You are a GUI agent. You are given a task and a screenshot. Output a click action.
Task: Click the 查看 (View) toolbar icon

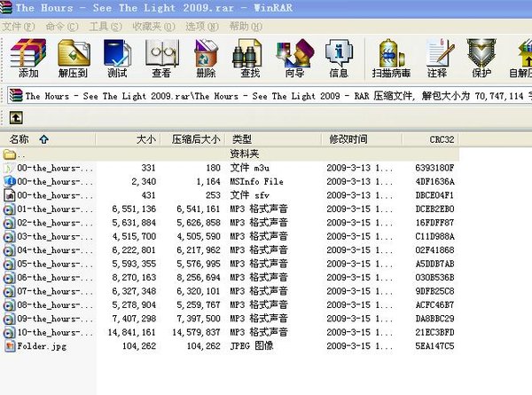click(x=162, y=53)
